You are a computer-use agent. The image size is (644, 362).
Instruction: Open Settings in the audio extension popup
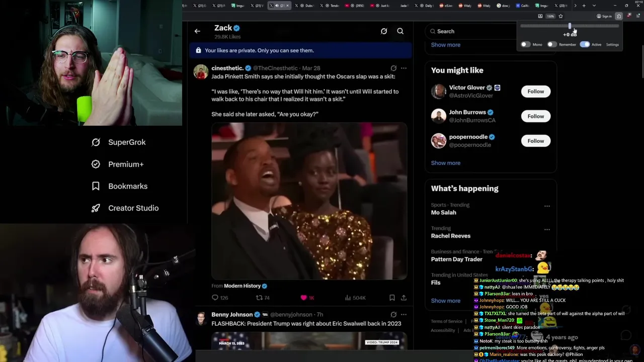click(x=612, y=44)
